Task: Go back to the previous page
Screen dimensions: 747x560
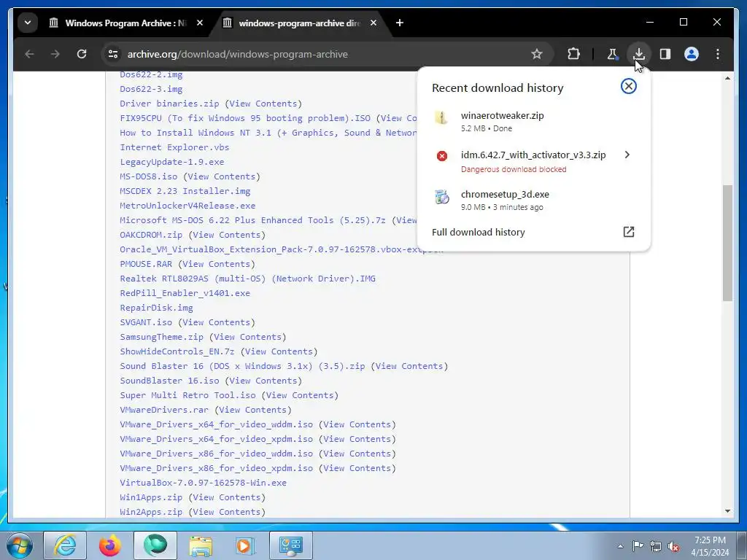Action: 29,54
